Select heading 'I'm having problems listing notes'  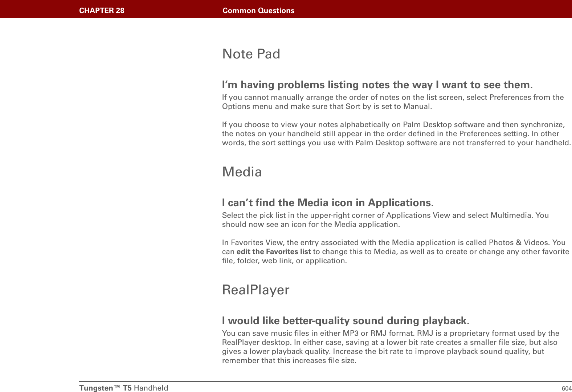pyautogui.click(x=377, y=85)
